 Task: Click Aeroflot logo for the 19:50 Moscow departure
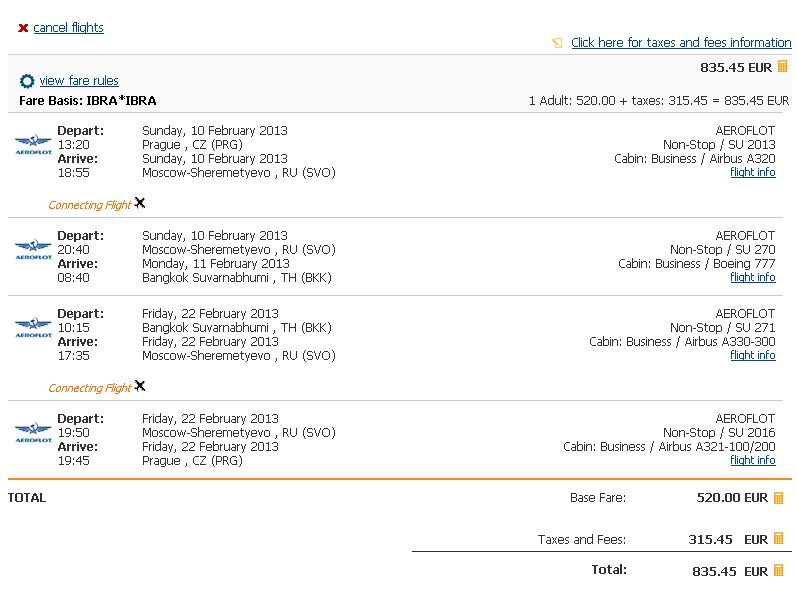(33, 432)
